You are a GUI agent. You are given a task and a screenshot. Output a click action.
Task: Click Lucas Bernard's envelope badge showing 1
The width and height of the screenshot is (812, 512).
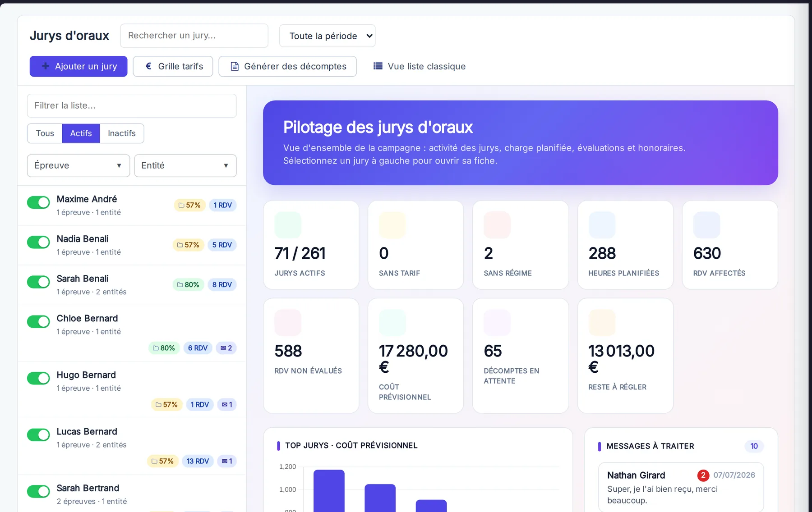227,461
